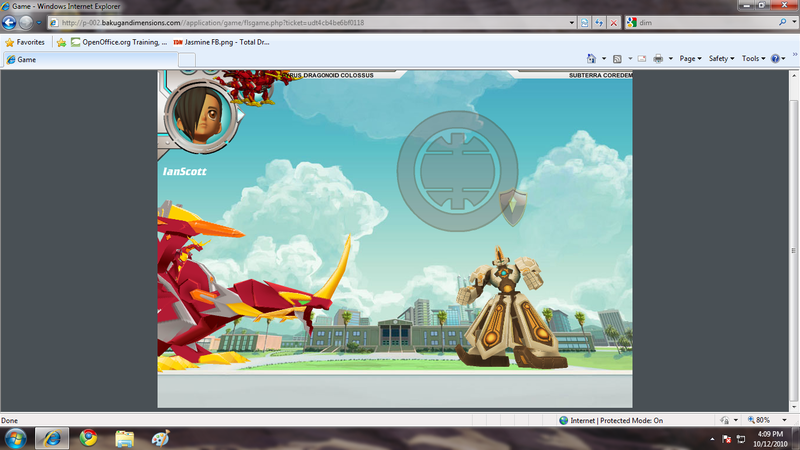Image resolution: width=800 pixels, height=450 pixels.
Task: Click the large circular Bakugan emblem
Action: coord(459,167)
